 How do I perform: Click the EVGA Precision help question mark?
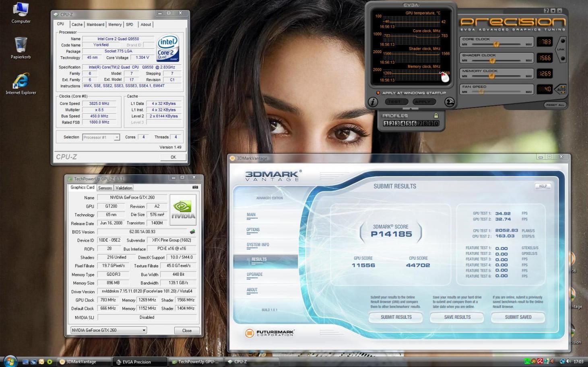click(546, 11)
